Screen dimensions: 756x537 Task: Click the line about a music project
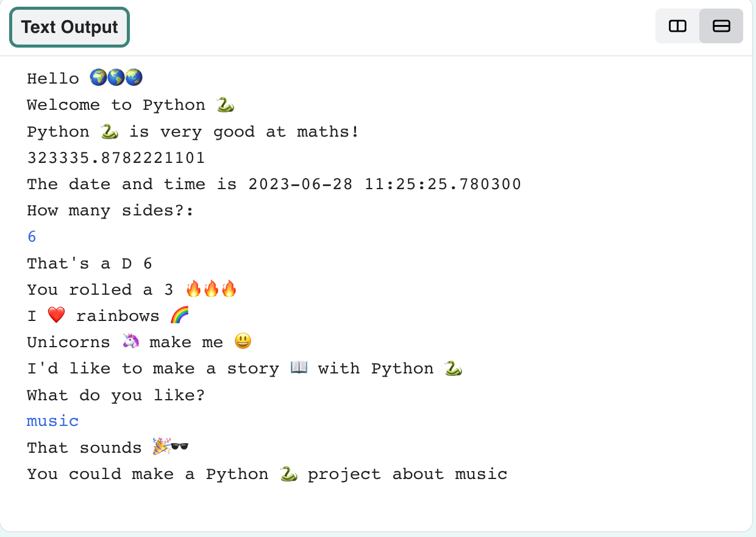[x=266, y=474]
